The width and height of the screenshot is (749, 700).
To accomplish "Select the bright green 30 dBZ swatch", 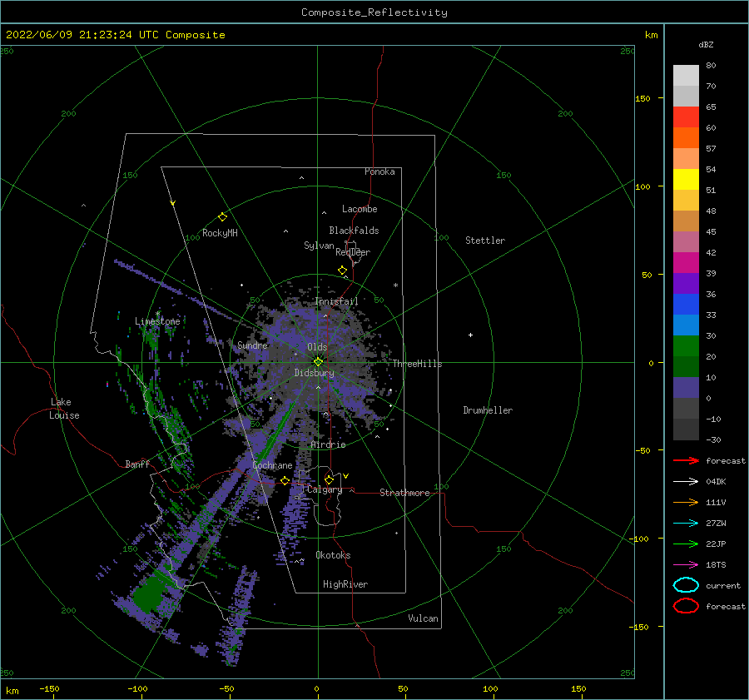I will point(686,345).
